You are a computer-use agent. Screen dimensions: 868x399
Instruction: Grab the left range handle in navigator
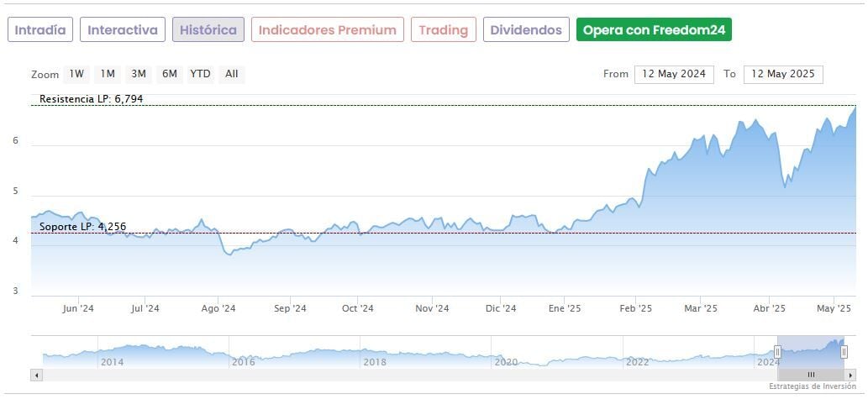[x=778, y=352]
